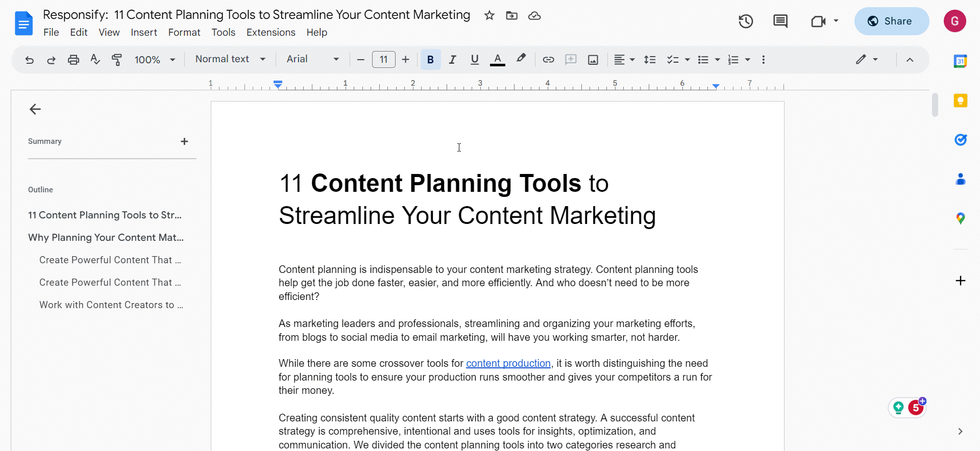
Task: Toggle underline formatting
Action: click(x=475, y=60)
